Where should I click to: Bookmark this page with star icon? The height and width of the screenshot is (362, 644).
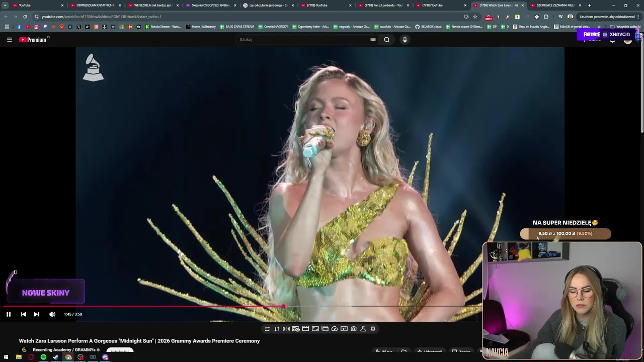(x=475, y=17)
